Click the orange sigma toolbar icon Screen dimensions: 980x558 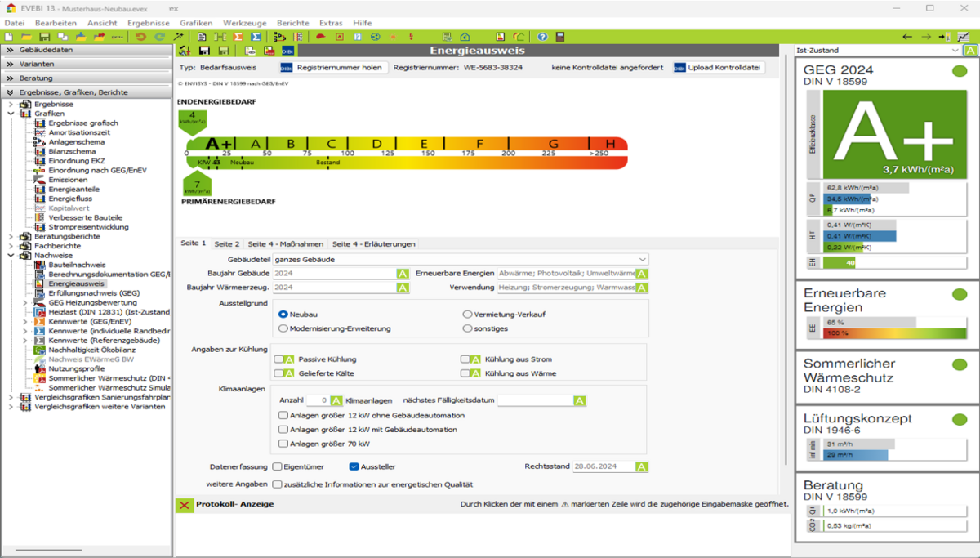pos(238,37)
